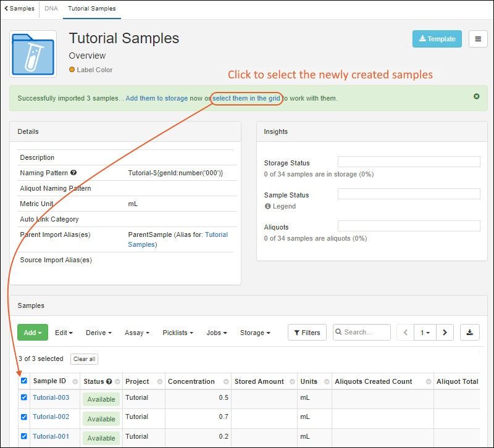Go back to Samples via breadcrumb
This screenshot has height=448, width=494.
[x=20, y=9]
